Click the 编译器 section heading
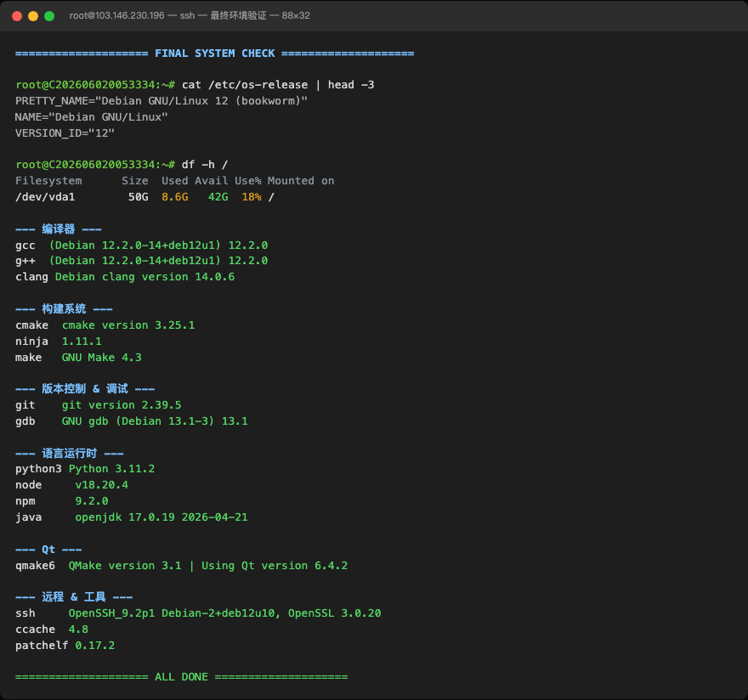The width and height of the screenshot is (748, 700). (x=58, y=229)
